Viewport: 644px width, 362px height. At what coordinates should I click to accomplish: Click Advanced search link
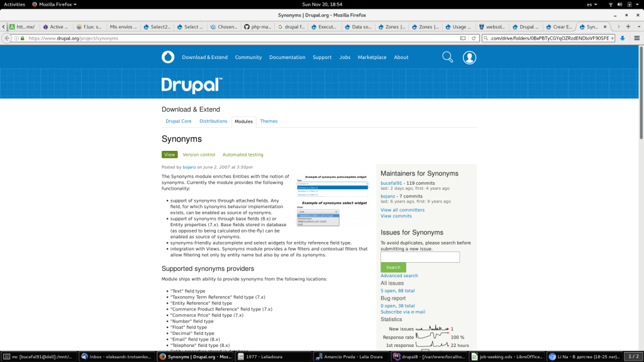point(399,275)
